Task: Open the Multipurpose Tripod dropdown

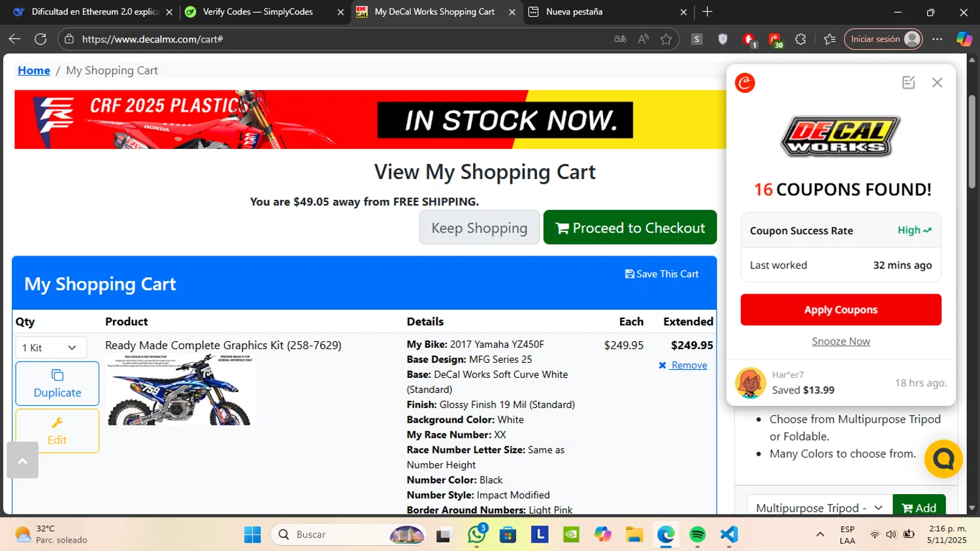Action: pyautogui.click(x=819, y=507)
